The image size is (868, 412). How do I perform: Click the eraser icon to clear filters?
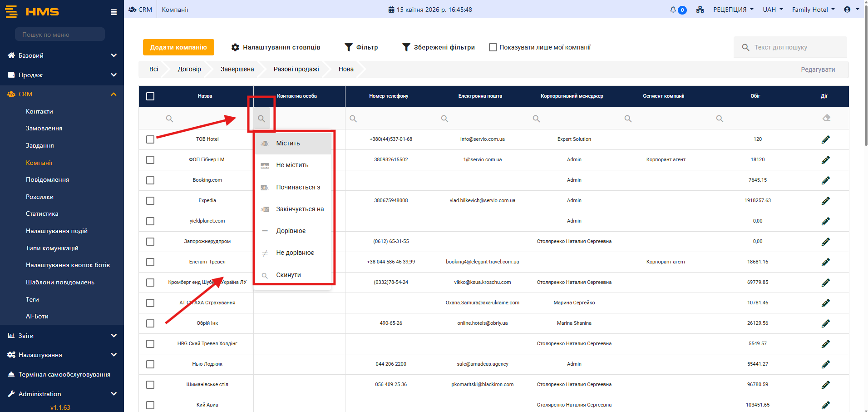826,118
